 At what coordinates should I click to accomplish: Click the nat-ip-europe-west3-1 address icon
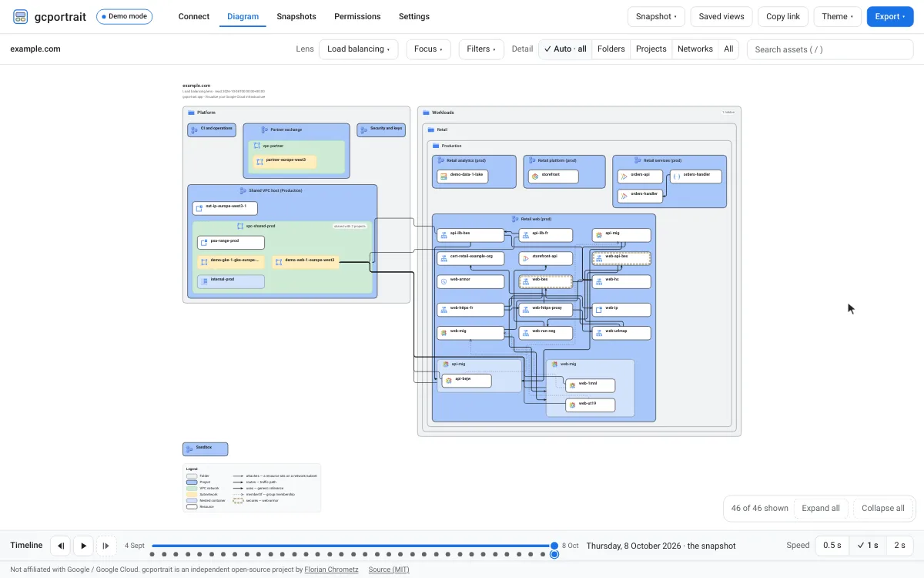[199, 207]
